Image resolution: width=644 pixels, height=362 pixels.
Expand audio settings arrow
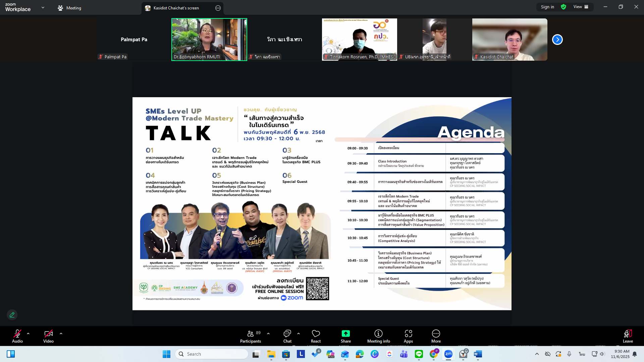point(28,334)
